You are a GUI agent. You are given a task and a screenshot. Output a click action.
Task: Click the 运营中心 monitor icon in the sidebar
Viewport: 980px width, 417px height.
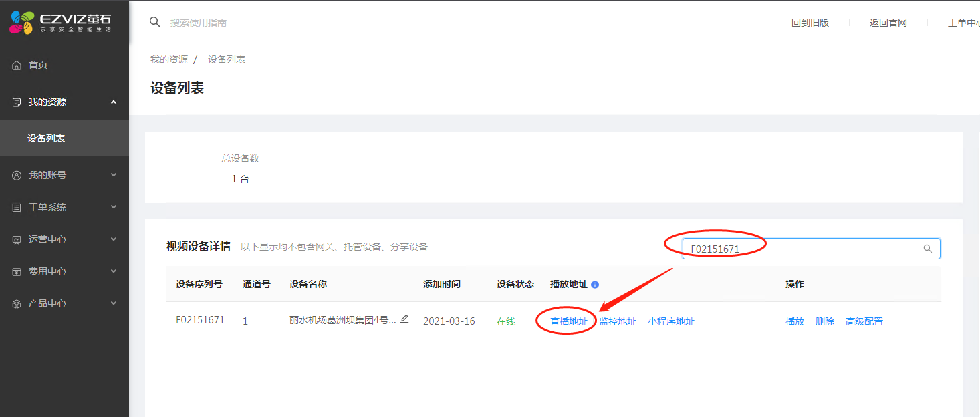pyautogui.click(x=17, y=240)
